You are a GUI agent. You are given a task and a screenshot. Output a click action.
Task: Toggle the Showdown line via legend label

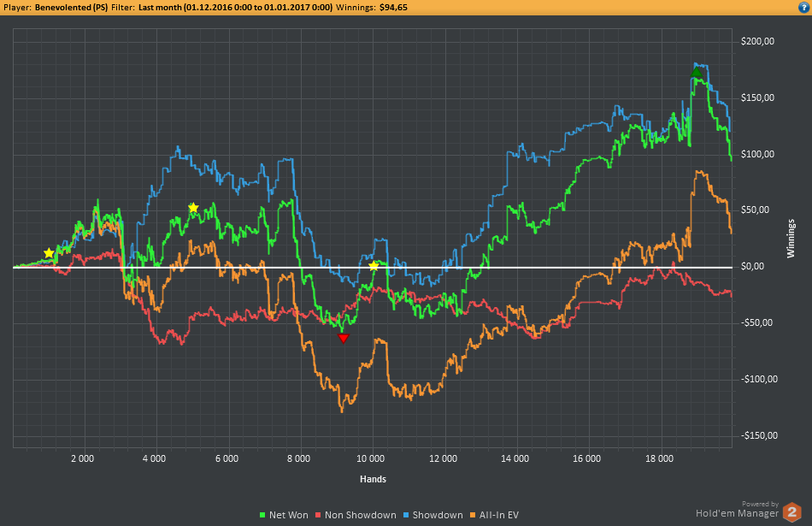[438, 515]
